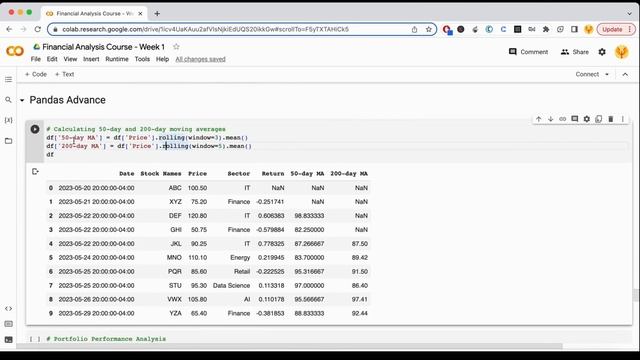This screenshot has height=360, width=640.
Task: Open the variables inspector panel
Action: tap(9, 120)
